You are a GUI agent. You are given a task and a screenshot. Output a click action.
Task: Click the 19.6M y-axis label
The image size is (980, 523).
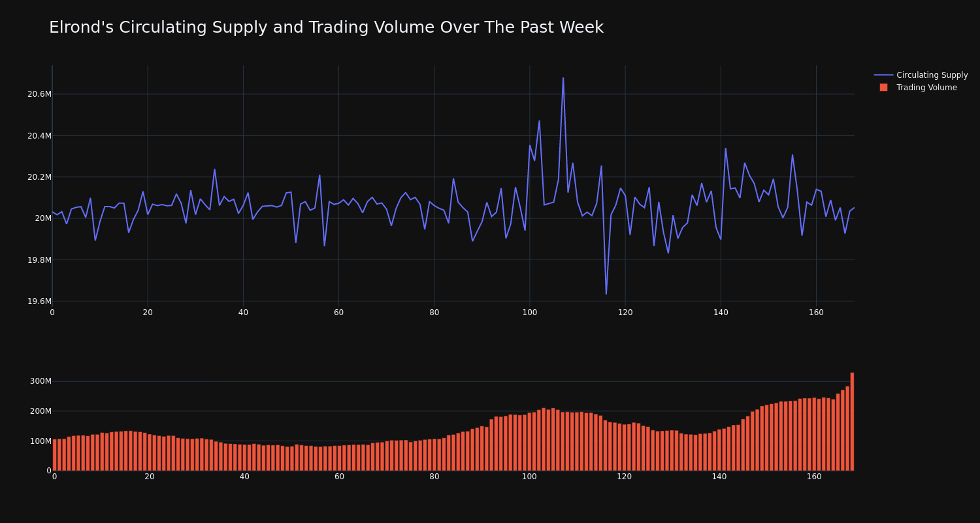(x=39, y=301)
